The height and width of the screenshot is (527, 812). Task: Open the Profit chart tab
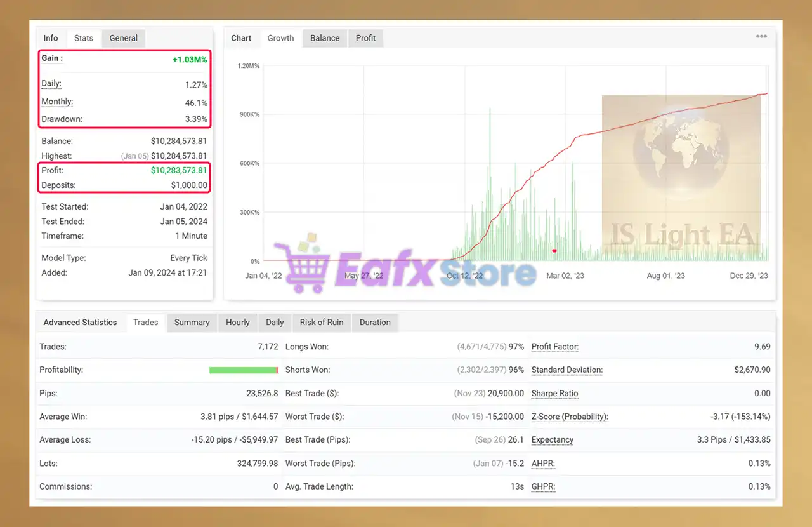365,38
